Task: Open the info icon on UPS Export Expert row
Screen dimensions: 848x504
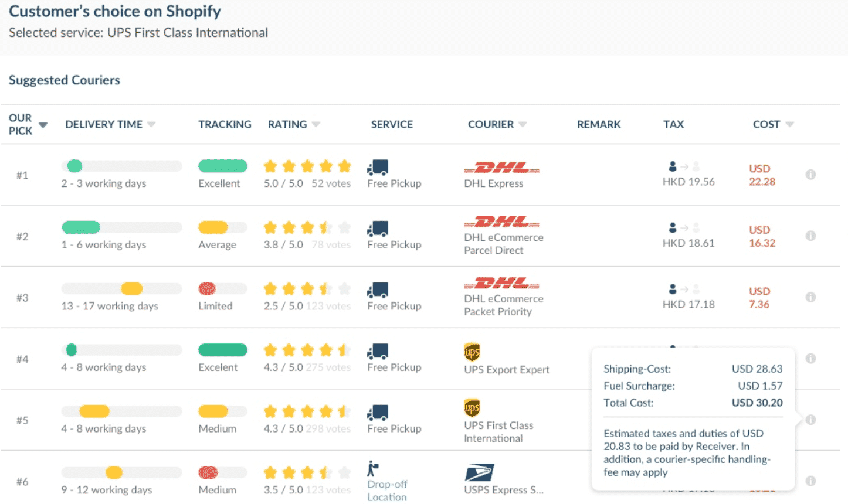Action: 810,358
